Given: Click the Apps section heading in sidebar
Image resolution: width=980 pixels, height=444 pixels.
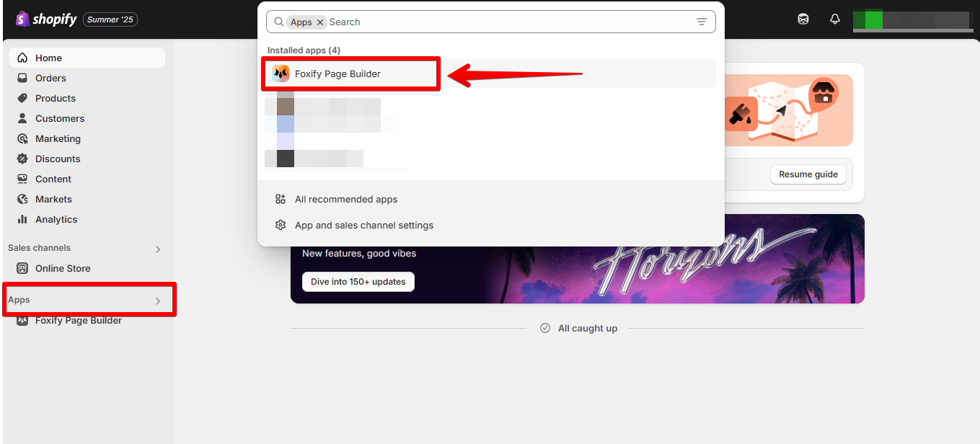Looking at the screenshot, I should 19,300.
